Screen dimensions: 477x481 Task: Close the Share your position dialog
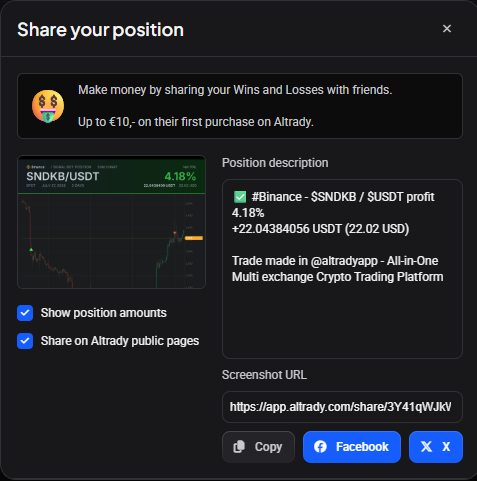[447, 29]
